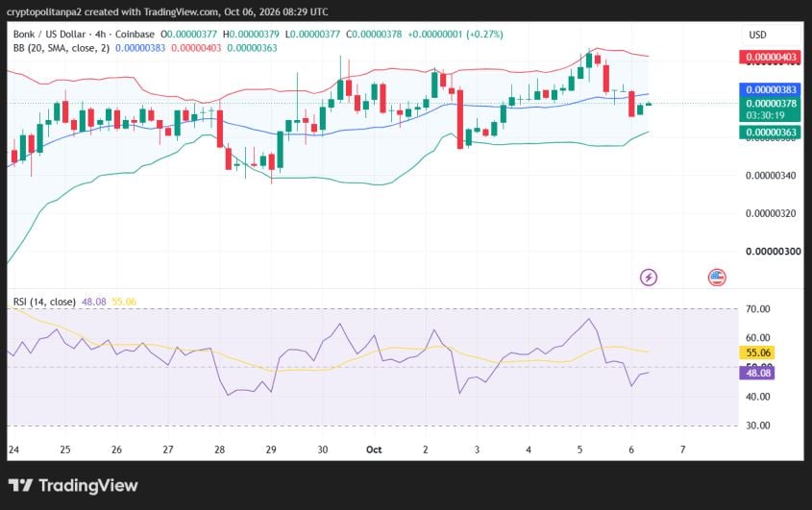Click the 5 date on time axis
This screenshot has height=510, width=812.
tap(579, 449)
